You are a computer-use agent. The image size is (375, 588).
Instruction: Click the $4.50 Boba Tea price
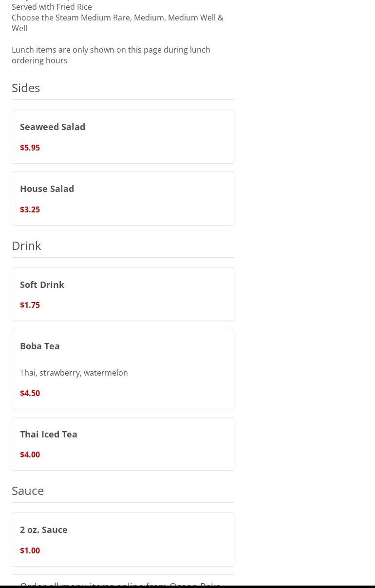(30, 393)
